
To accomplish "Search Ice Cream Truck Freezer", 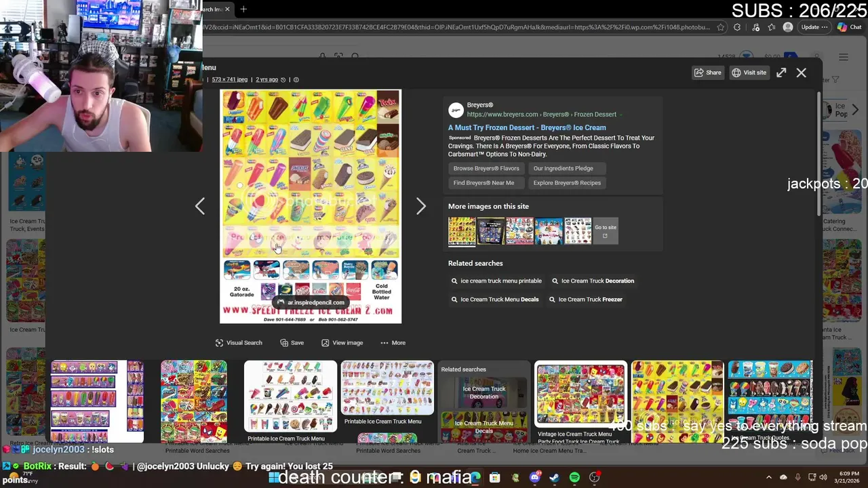I will [x=587, y=300].
